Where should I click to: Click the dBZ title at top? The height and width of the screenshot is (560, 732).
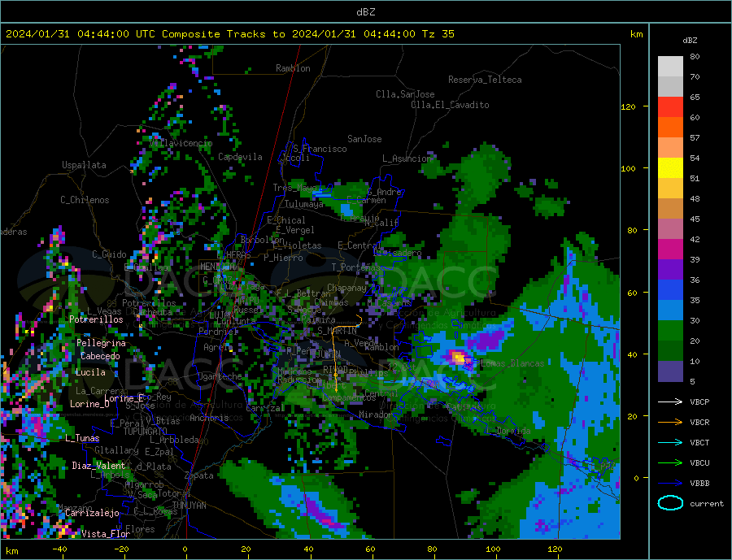(x=365, y=12)
